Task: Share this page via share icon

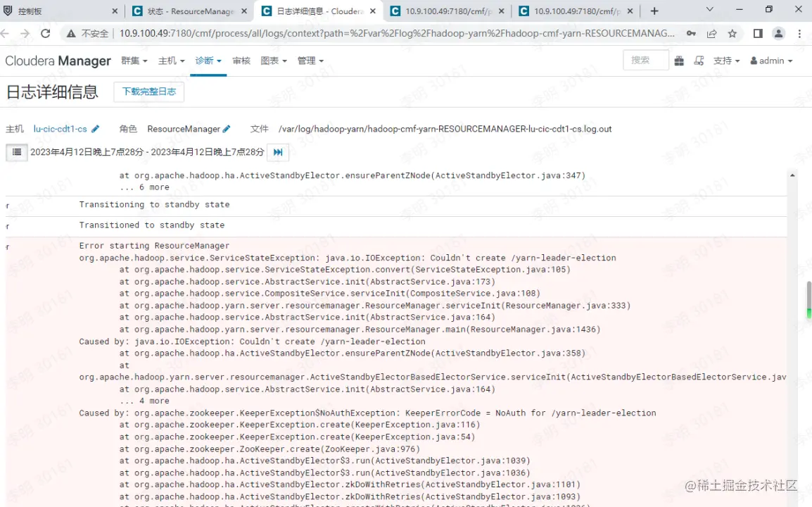Action: [x=711, y=34]
